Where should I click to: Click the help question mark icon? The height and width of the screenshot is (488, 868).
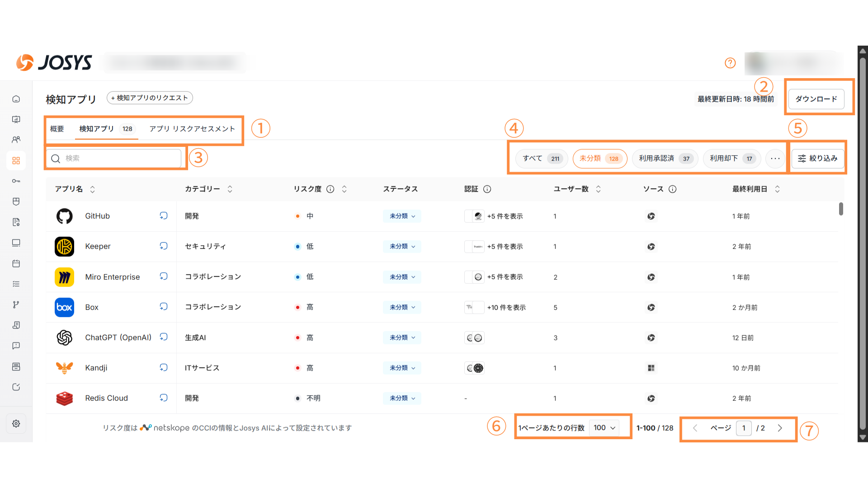[x=730, y=63]
